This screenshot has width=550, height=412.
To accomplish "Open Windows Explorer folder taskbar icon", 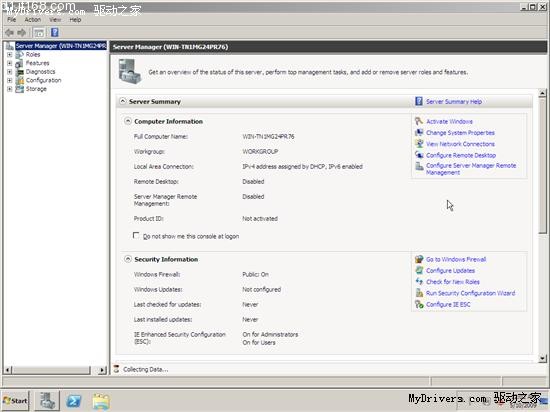I will 101,401.
